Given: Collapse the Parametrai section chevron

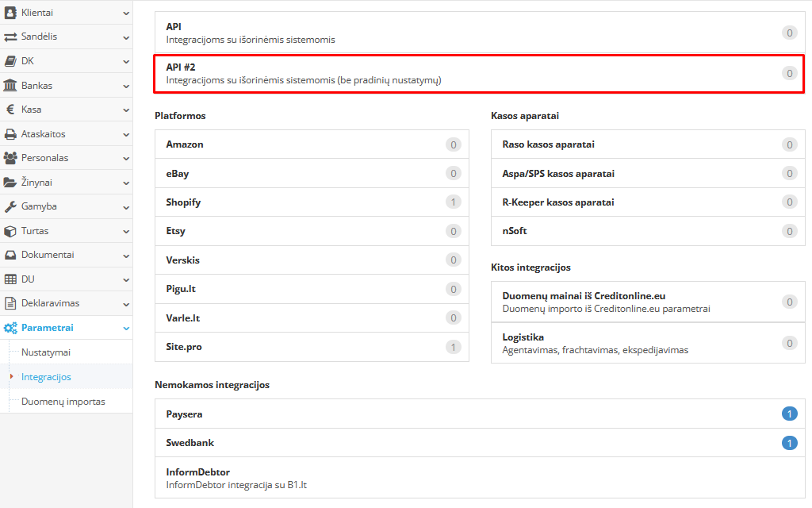Looking at the screenshot, I should click(126, 328).
